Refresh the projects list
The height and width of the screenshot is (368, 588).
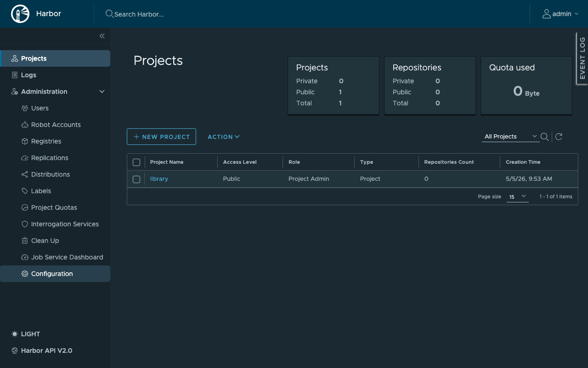[559, 137]
